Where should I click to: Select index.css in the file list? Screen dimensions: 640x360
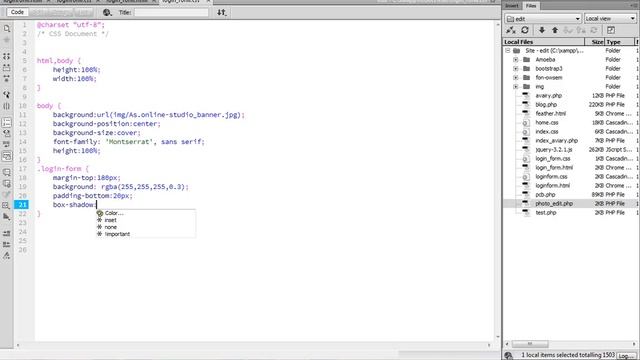click(x=547, y=131)
